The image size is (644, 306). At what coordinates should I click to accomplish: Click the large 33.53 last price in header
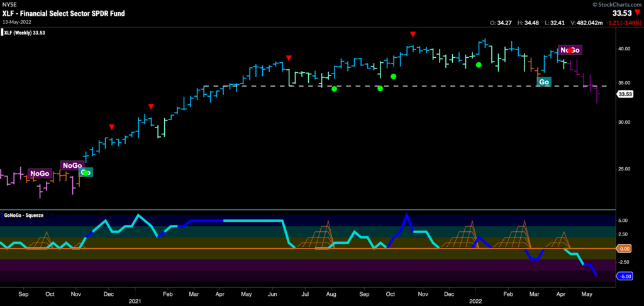coord(623,13)
